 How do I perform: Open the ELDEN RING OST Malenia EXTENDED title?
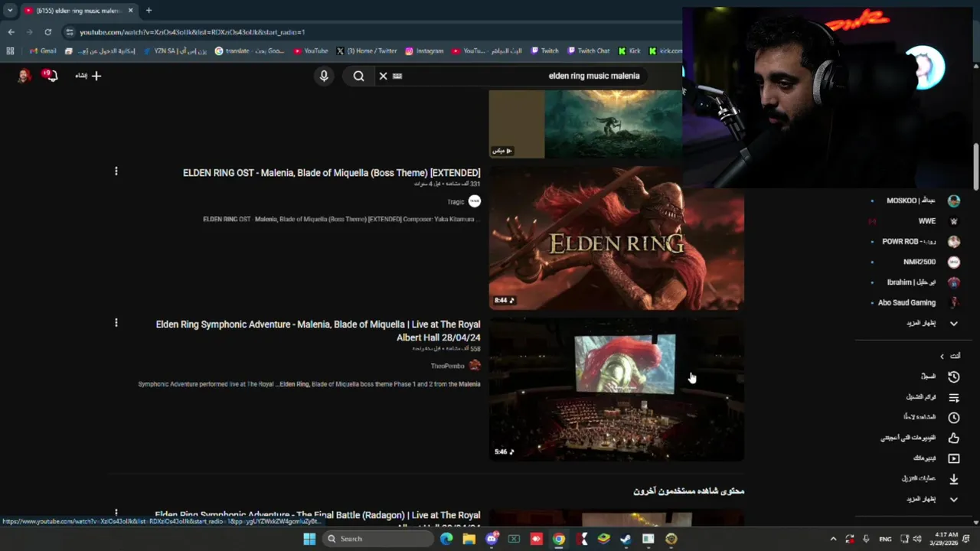point(332,173)
